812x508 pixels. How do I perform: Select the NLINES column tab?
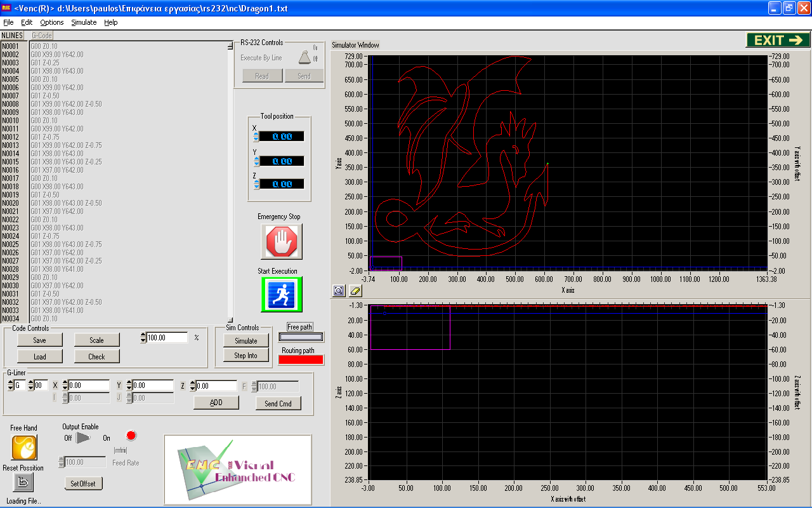(12, 36)
